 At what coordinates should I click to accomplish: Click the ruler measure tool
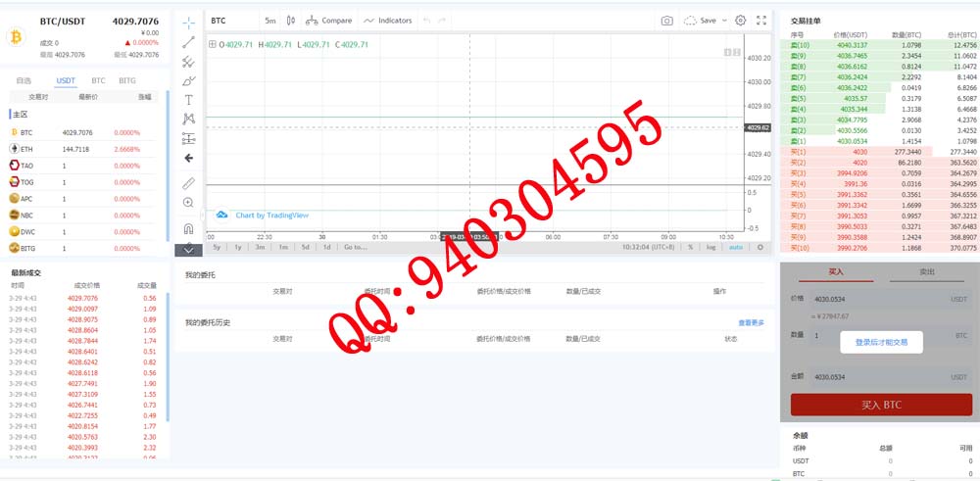[188, 183]
